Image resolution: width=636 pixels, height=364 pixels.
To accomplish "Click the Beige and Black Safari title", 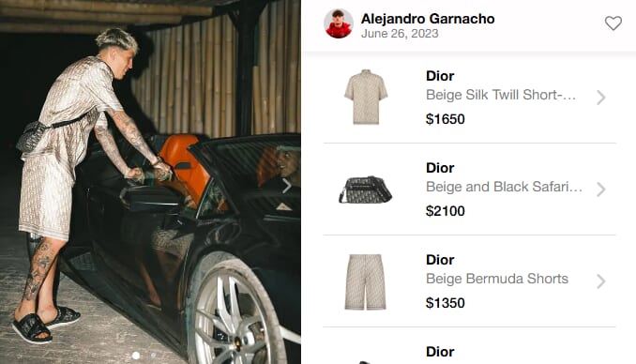I will [504, 187].
